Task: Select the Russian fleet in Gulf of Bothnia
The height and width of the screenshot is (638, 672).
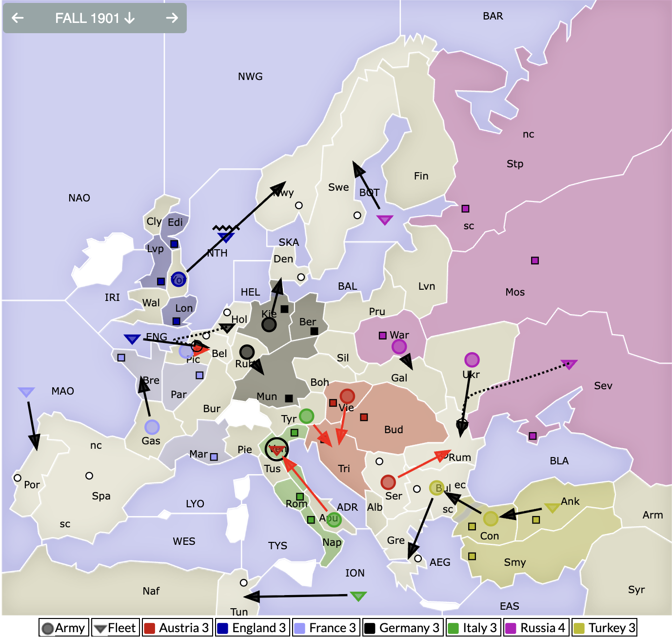Action: pyautogui.click(x=385, y=219)
